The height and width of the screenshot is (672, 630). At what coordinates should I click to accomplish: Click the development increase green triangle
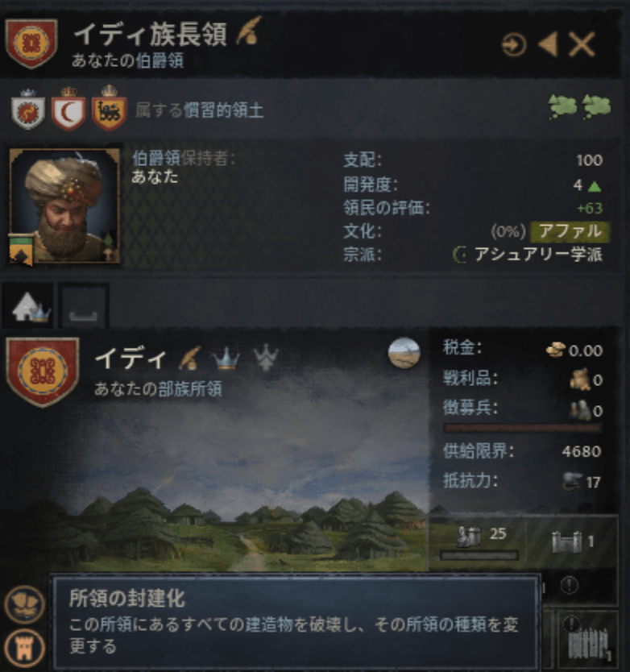(595, 186)
